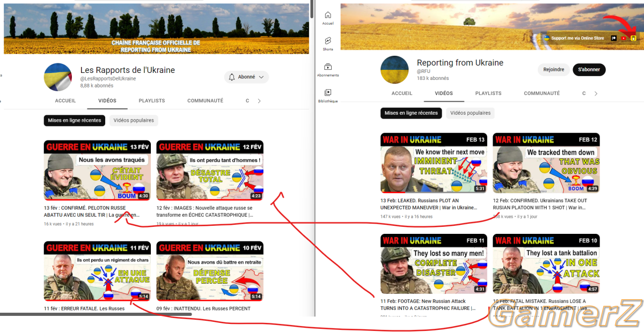
Task: Click the '@RFU' channel handle
Action: (x=423, y=71)
